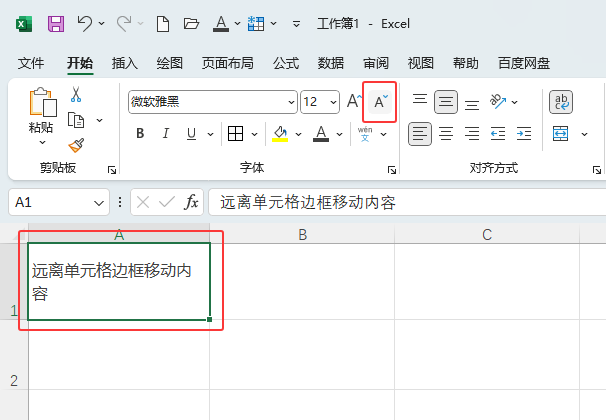Expand the paste options arrow under 粘贴

point(43,143)
